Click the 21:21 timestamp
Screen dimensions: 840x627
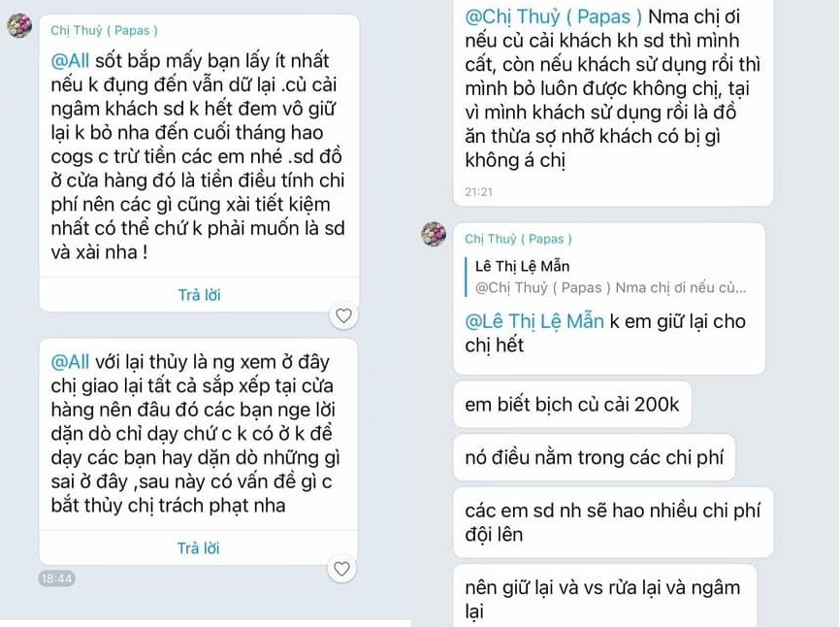pyautogui.click(x=478, y=192)
